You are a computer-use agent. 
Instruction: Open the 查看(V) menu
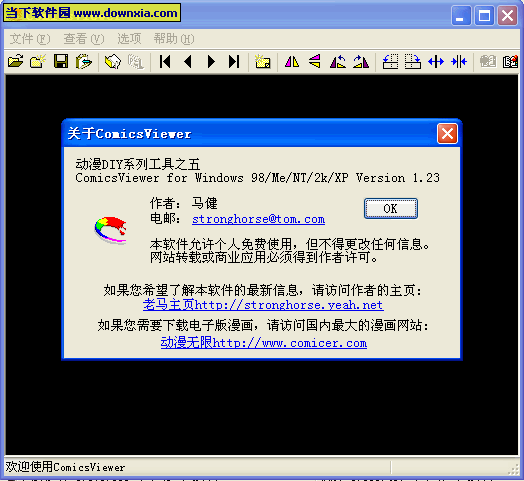click(84, 39)
